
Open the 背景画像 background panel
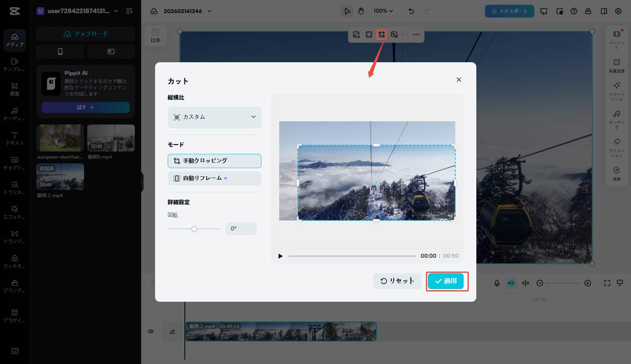617,66
